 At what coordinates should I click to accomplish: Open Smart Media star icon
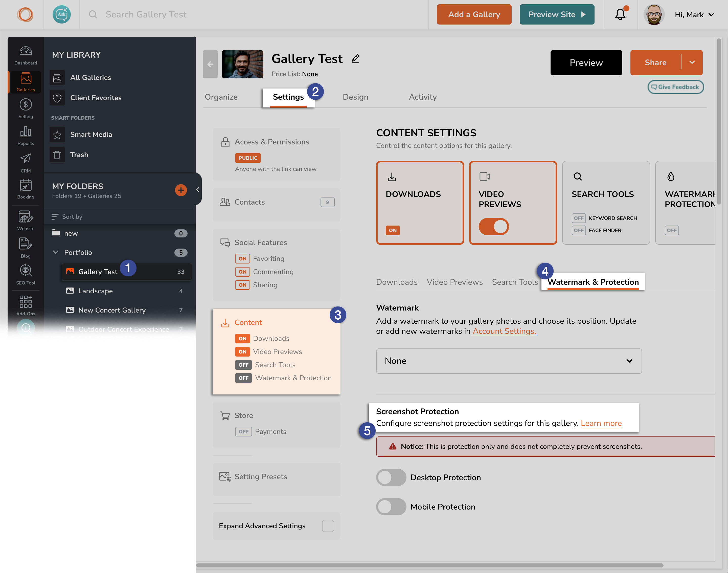(57, 135)
